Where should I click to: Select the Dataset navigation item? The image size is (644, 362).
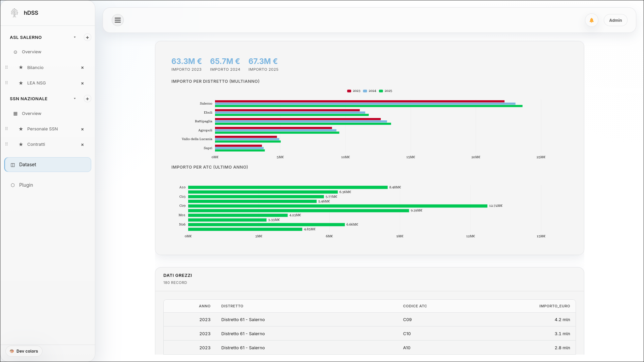[48, 165]
